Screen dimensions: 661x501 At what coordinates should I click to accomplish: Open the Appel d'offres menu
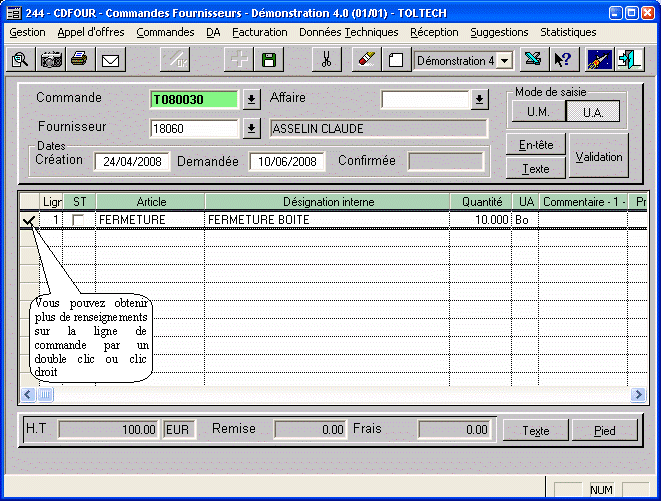(91, 32)
